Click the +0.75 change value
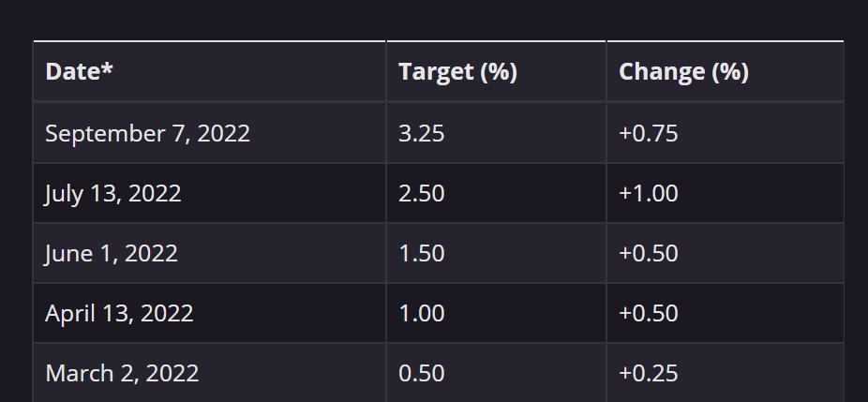 tap(649, 133)
